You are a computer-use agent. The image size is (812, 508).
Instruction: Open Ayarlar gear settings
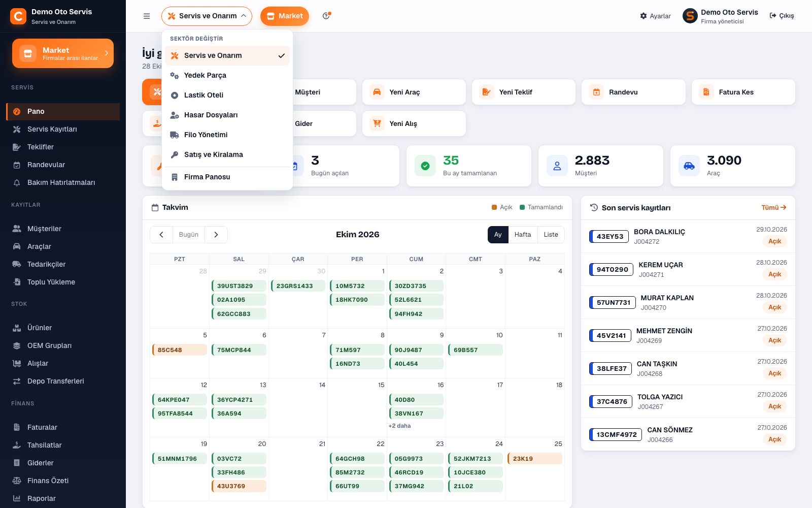655,16
